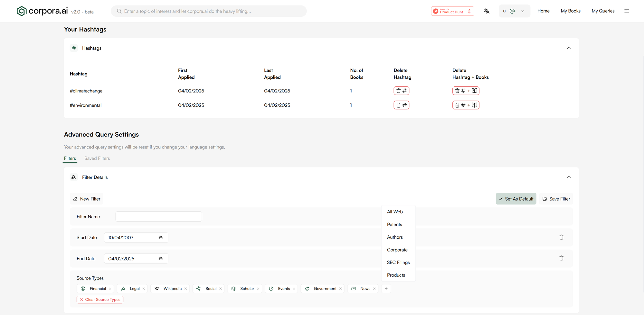Image resolution: width=644 pixels, height=315 pixels.
Task: Collapse the Hashtags panel
Action: pyautogui.click(x=569, y=48)
